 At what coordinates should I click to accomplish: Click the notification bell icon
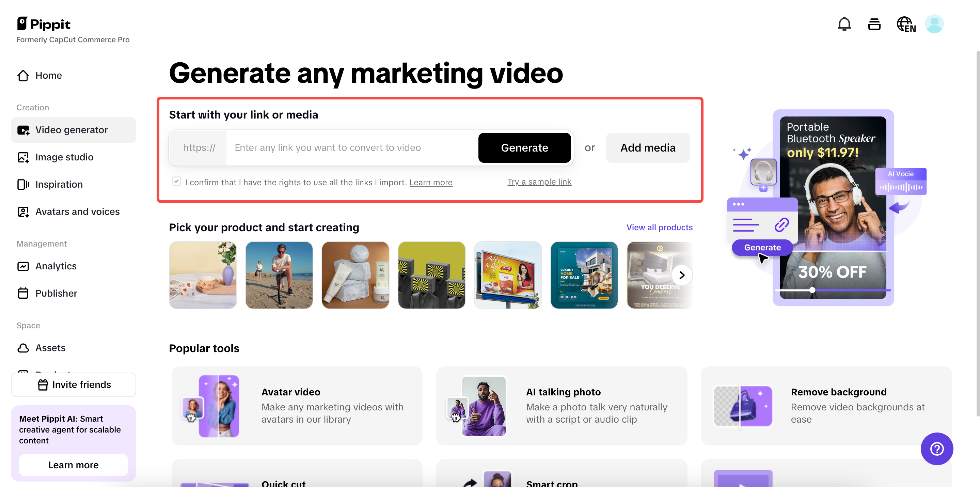tap(844, 24)
